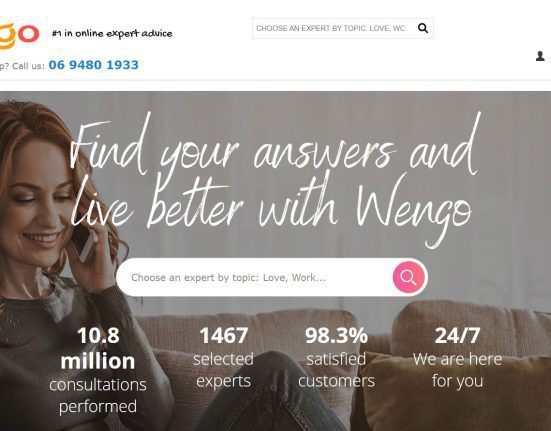Click the 'consultations performed' text
The width and height of the screenshot is (551, 431).
click(98, 396)
